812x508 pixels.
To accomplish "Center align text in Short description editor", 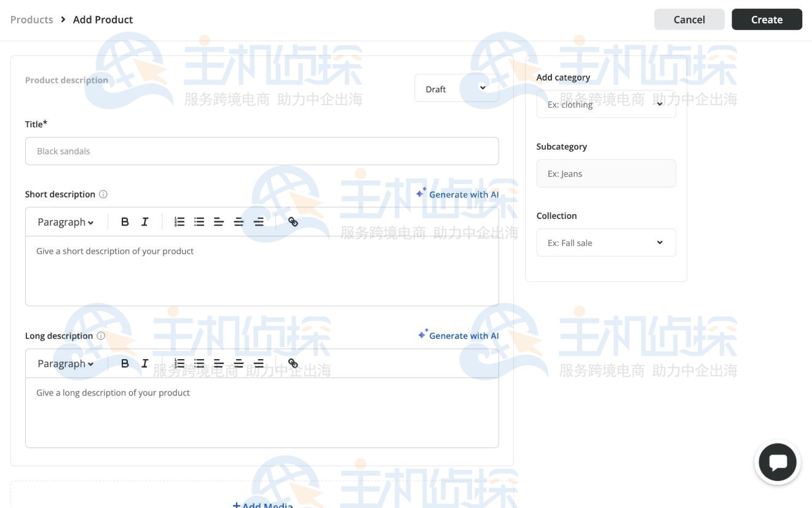I will [x=238, y=222].
